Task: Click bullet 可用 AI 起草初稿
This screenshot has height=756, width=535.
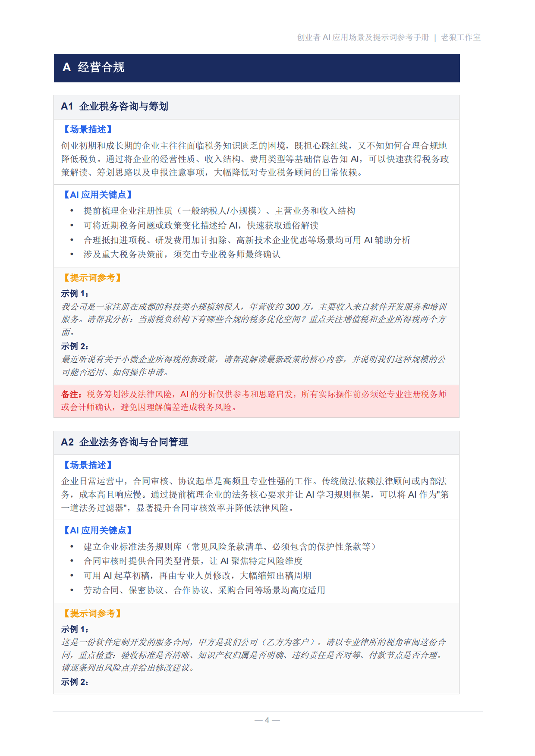Action: click(x=197, y=576)
